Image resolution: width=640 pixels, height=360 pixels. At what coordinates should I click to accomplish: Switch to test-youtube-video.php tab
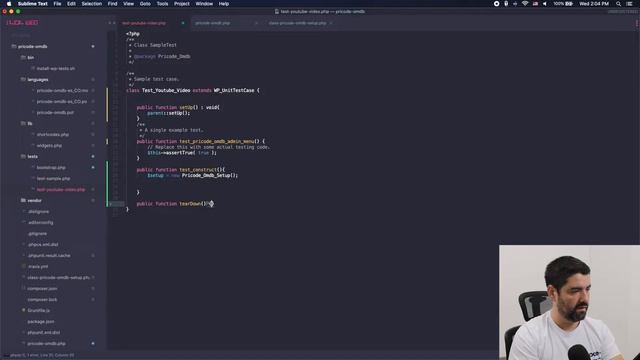pyautogui.click(x=144, y=23)
